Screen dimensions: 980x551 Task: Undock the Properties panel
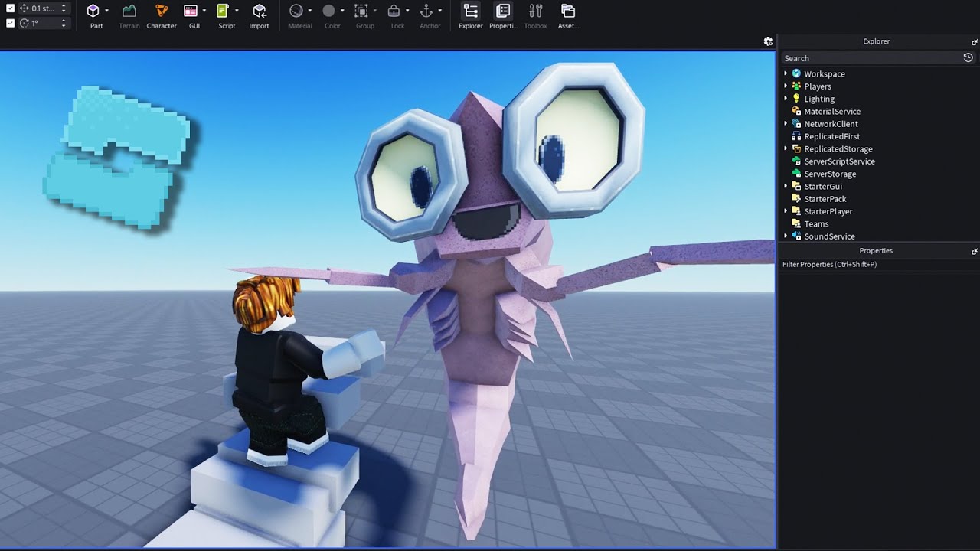[x=975, y=251]
